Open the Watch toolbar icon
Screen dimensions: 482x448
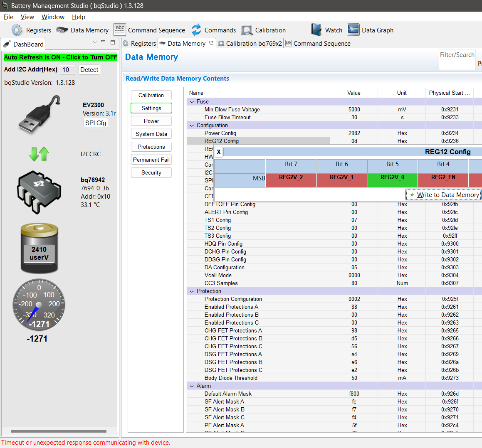316,30
